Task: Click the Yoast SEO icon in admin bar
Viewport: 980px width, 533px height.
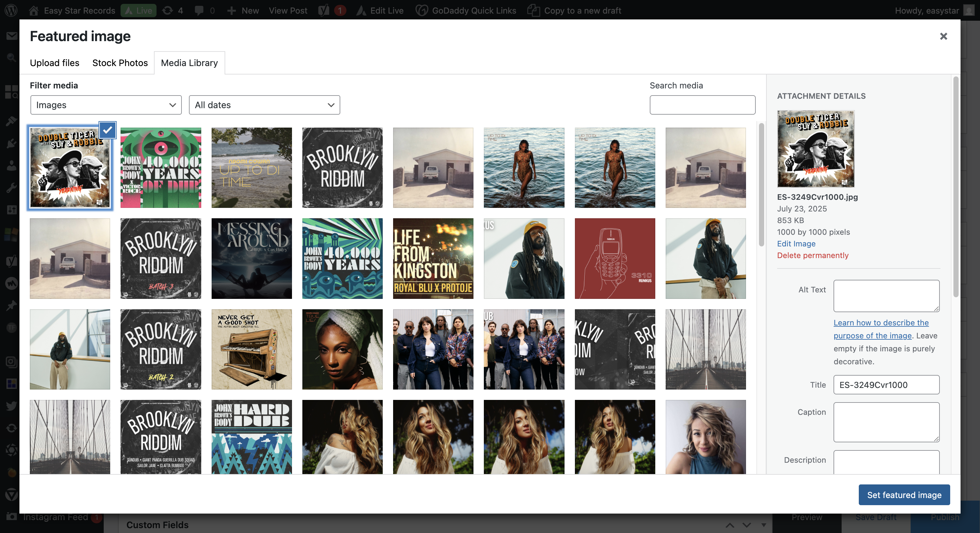Action: tap(324, 10)
